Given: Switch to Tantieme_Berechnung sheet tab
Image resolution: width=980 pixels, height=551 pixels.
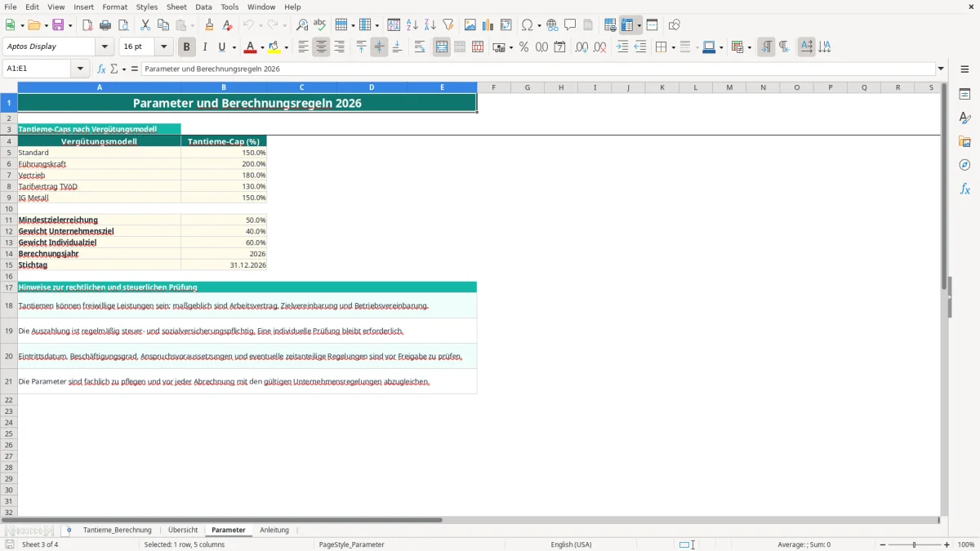Looking at the screenshot, I should click(x=118, y=530).
